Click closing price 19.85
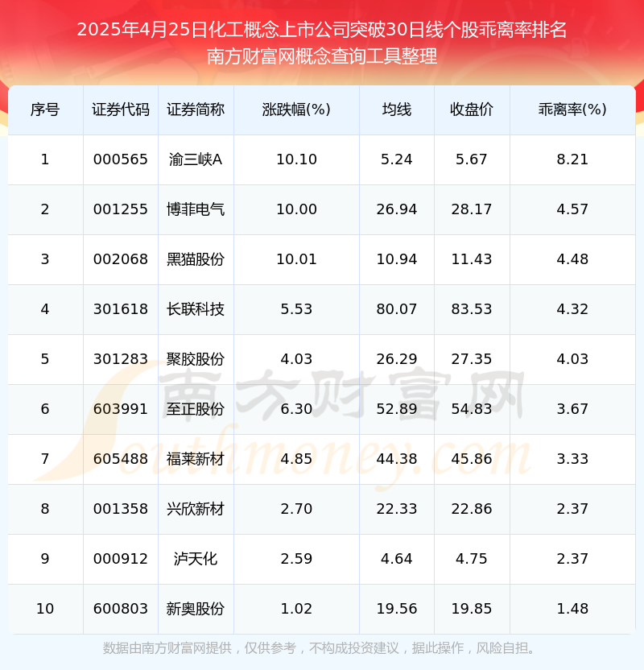The width and height of the screenshot is (644, 670). point(472,610)
